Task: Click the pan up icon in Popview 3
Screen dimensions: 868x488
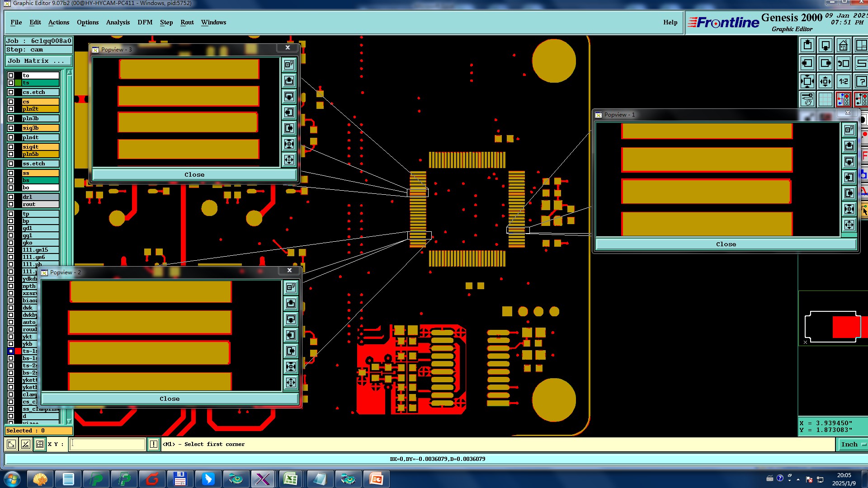Action: (289, 81)
